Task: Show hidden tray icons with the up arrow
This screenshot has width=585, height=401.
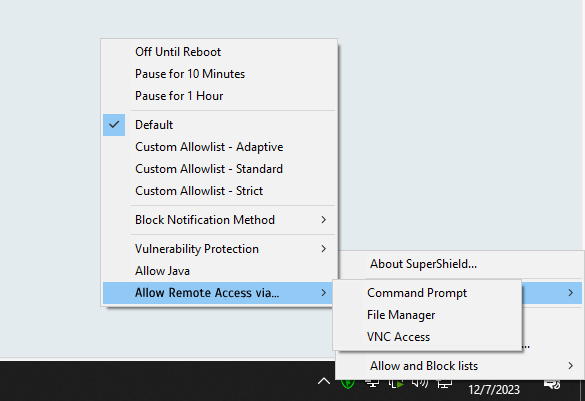Action: (324, 382)
